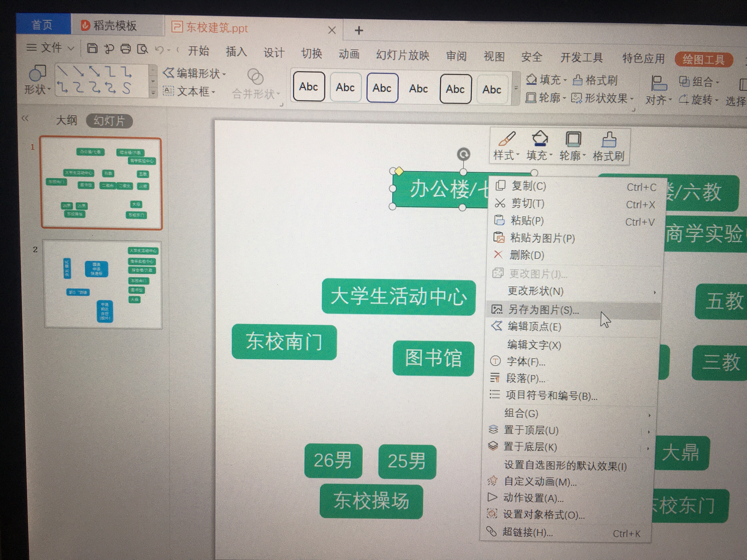Choose 设置对象格式(O) menu entry
This screenshot has width=747, height=560.
566,515
